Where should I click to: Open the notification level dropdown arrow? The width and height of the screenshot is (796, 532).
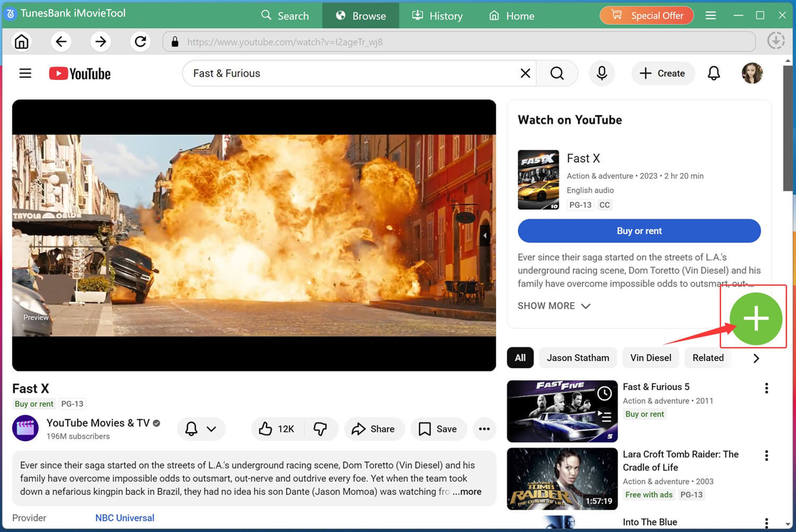pos(211,429)
